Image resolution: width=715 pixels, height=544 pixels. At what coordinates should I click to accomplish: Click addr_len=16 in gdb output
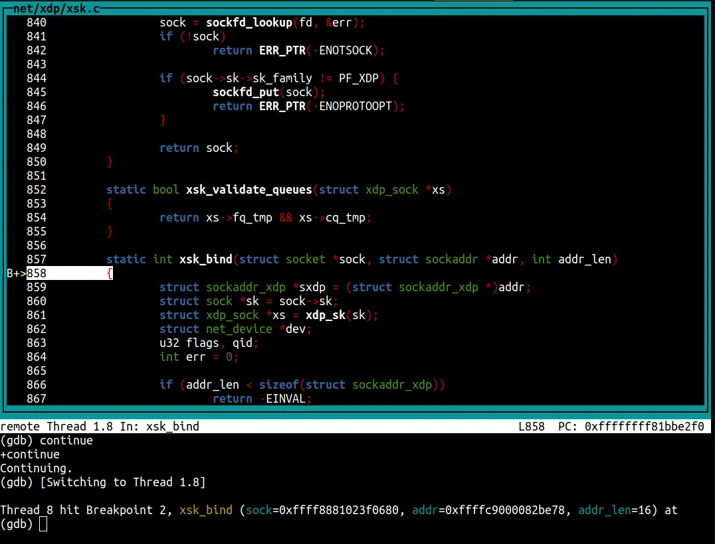(614, 510)
